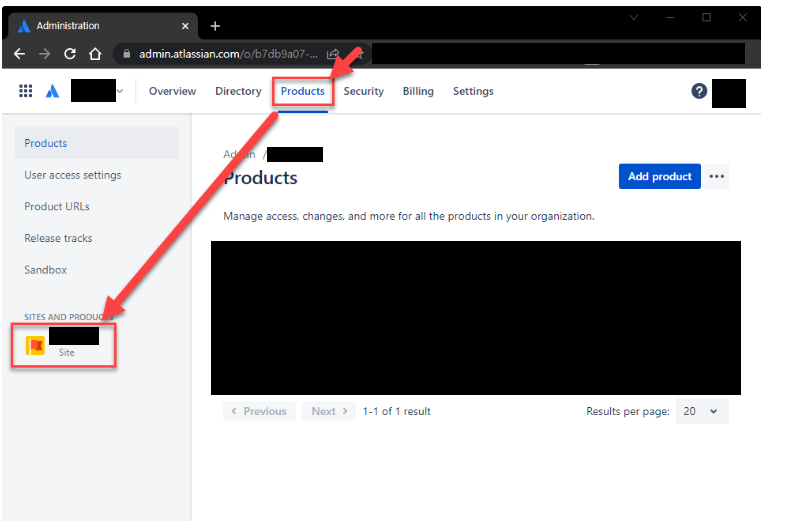Screen dimensions: 790x521
Task: Click the orange flag site icon
Action: 35,346
